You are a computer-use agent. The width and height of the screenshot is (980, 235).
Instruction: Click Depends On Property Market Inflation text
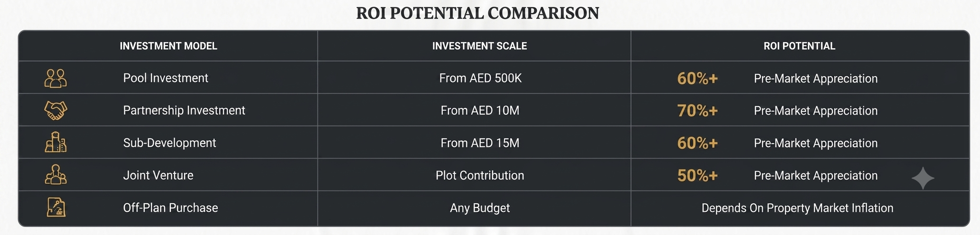click(x=797, y=208)
